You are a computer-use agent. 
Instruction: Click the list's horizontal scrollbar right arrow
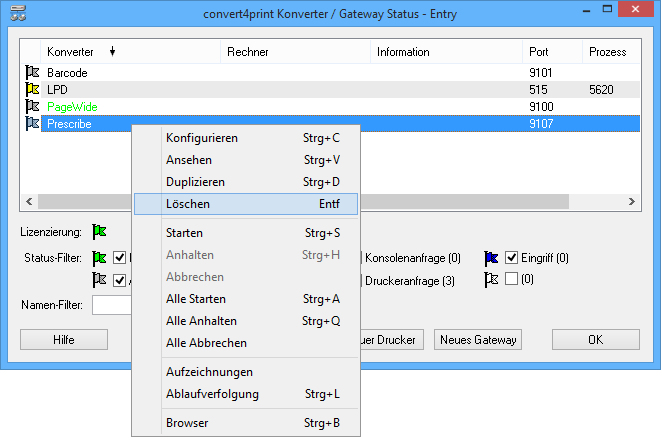[x=632, y=202]
